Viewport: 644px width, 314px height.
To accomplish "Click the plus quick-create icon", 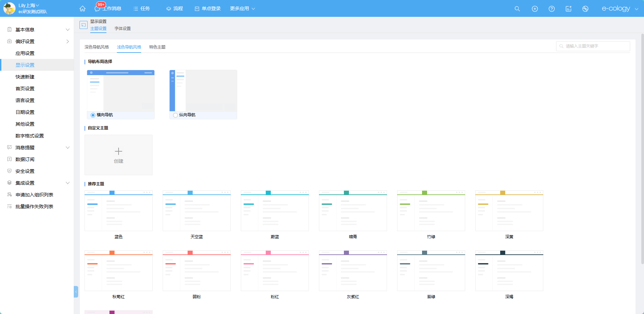I will (x=535, y=9).
